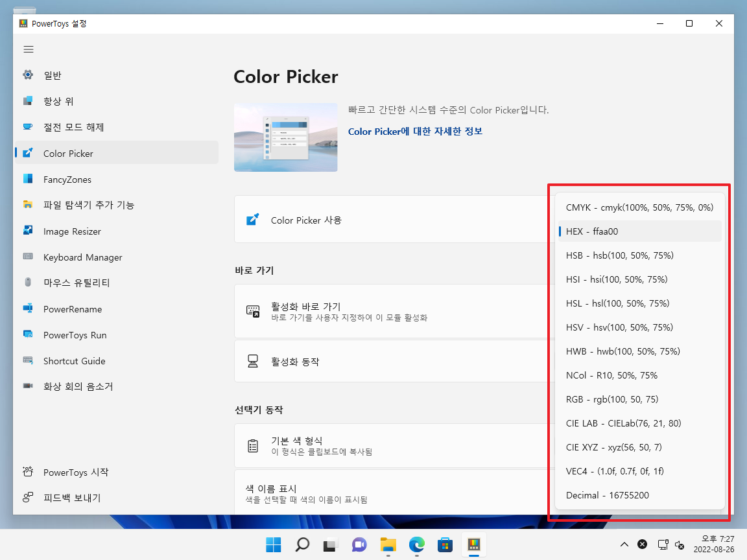This screenshot has height=560, width=747.
Task: Open Microsoft Edge from the taskbar
Action: tap(416, 544)
